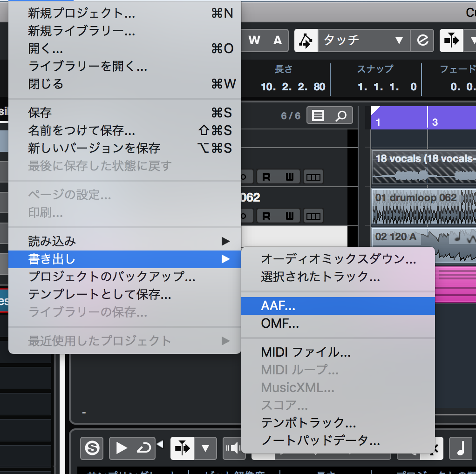This screenshot has width=476, height=474.
Task: Enable auto-scroll in top toolbar
Action: point(451,41)
